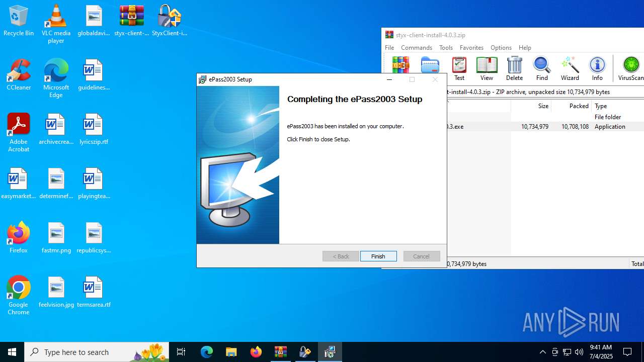Select globaldavi image file on desktop

coord(94,21)
